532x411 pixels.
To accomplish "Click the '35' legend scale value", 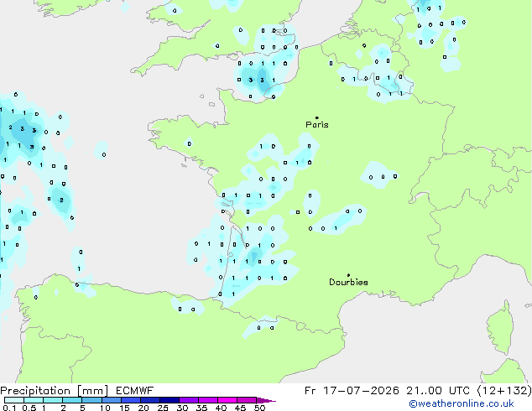I will 201,408.
